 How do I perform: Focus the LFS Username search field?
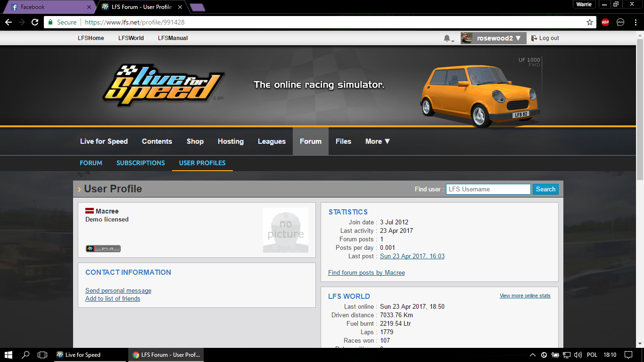pyautogui.click(x=488, y=189)
